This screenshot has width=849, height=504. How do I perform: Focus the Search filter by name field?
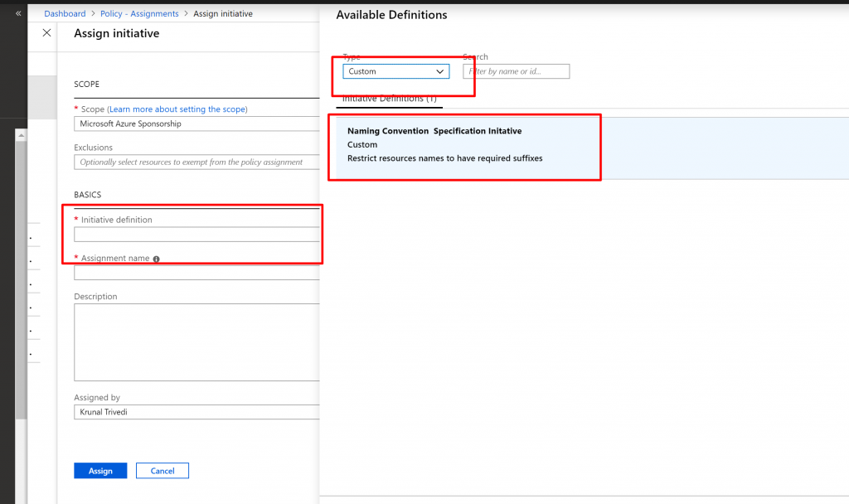[x=516, y=71]
